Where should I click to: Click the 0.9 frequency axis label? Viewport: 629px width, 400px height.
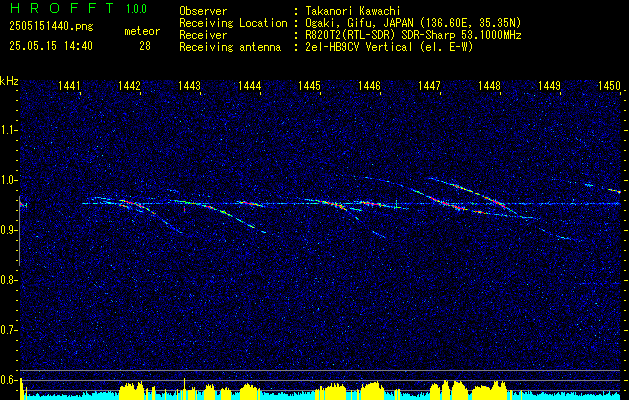click(x=8, y=230)
